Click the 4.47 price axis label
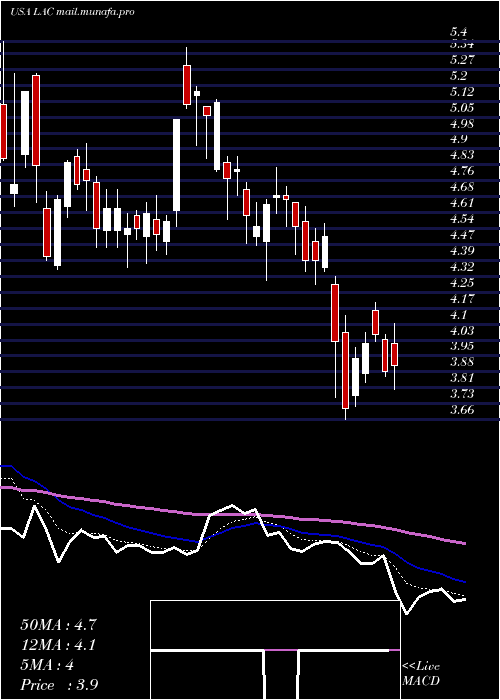 coord(462,234)
